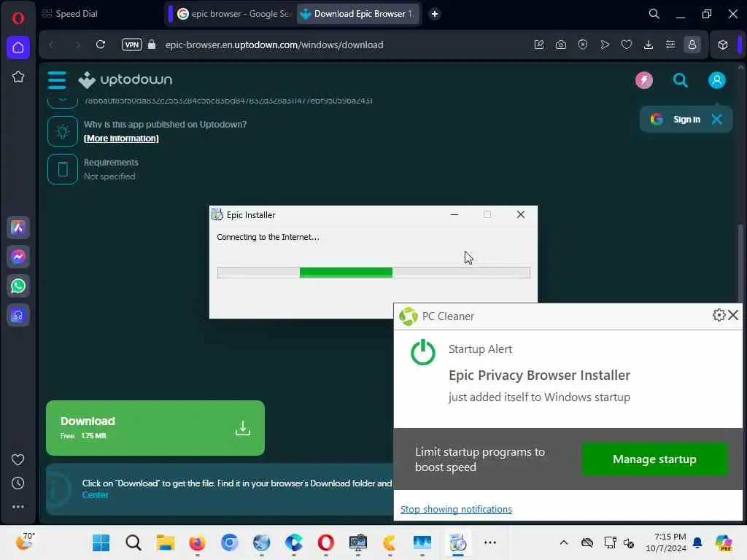Open the Uptodown user account icon
The height and width of the screenshot is (560, 747).
(716, 80)
